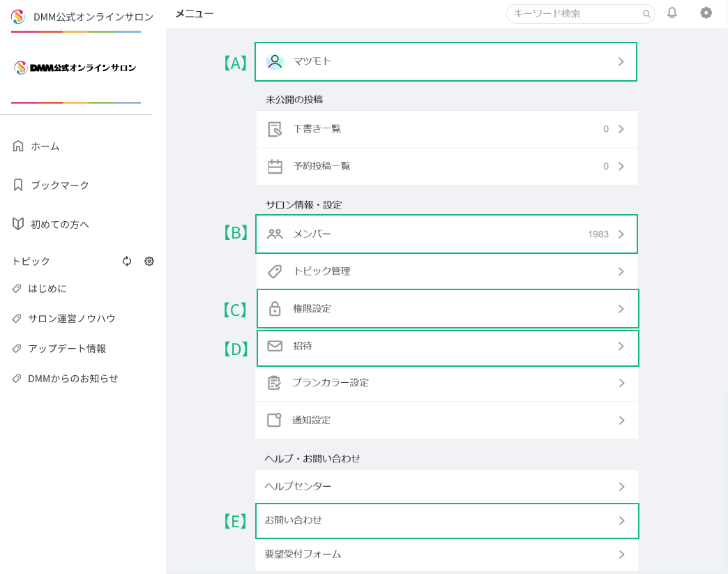Open ブックマーク in the sidebar
This screenshot has height=574, width=728.
point(59,186)
